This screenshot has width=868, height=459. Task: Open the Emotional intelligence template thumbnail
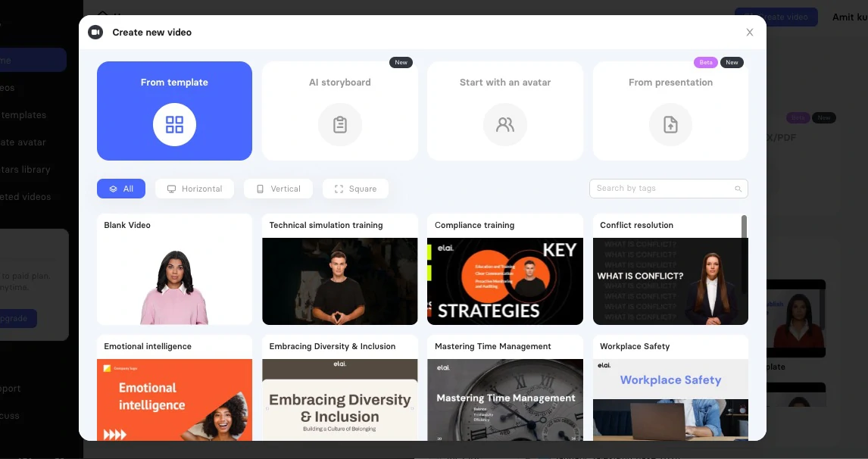click(174, 400)
